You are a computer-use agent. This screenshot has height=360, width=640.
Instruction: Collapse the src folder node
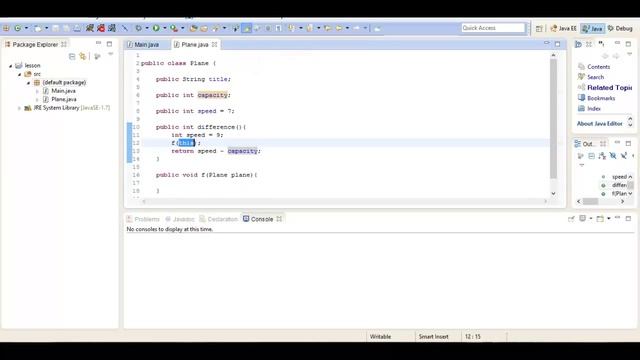pyautogui.click(x=19, y=74)
